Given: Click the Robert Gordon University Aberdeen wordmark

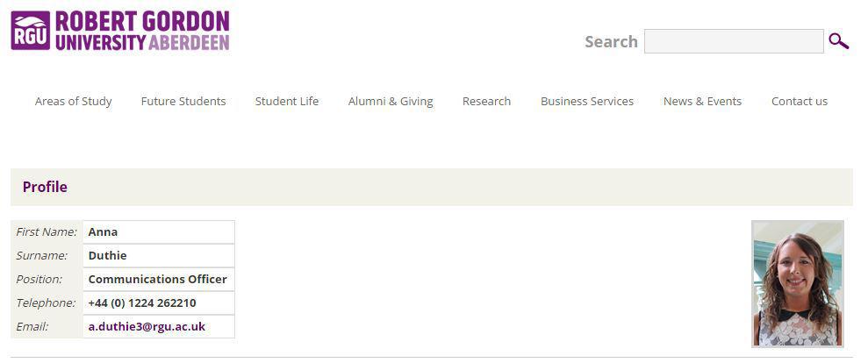Looking at the screenshot, I should tap(142, 31).
